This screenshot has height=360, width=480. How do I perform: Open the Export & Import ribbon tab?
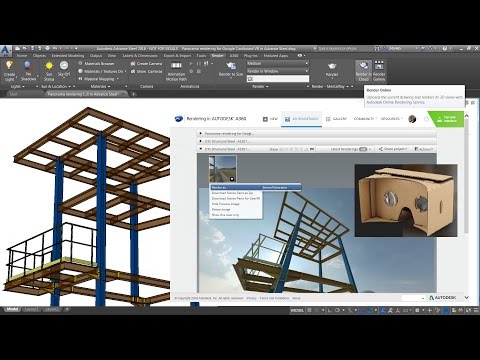177,56
